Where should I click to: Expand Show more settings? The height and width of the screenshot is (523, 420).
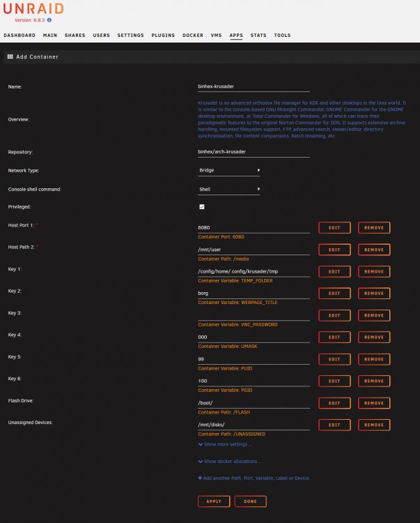click(x=225, y=444)
